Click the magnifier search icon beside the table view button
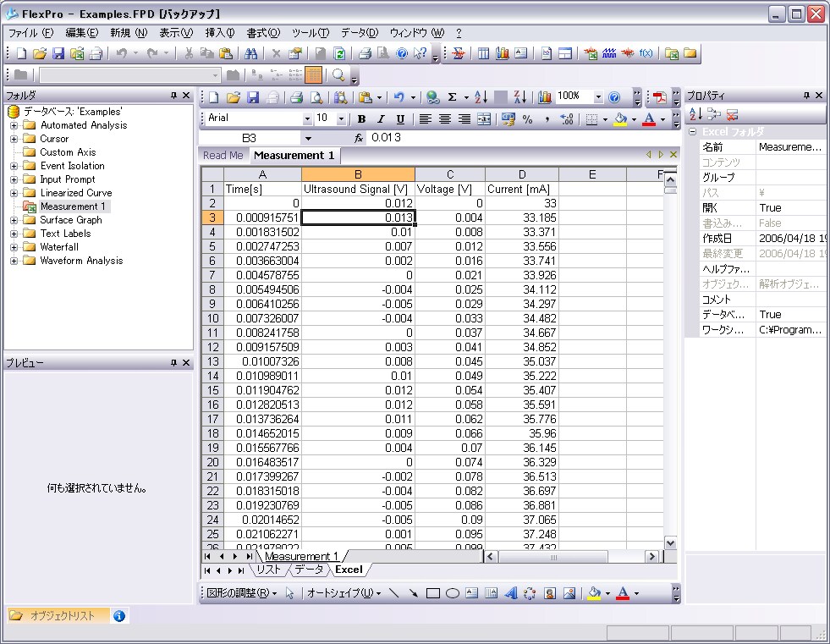 pos(338,75)
